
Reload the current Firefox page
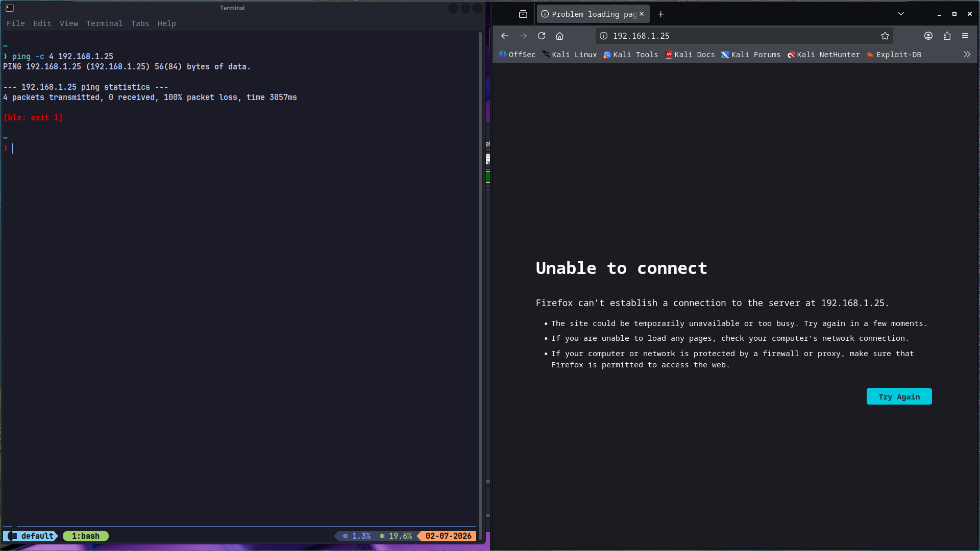click(542, 36)
